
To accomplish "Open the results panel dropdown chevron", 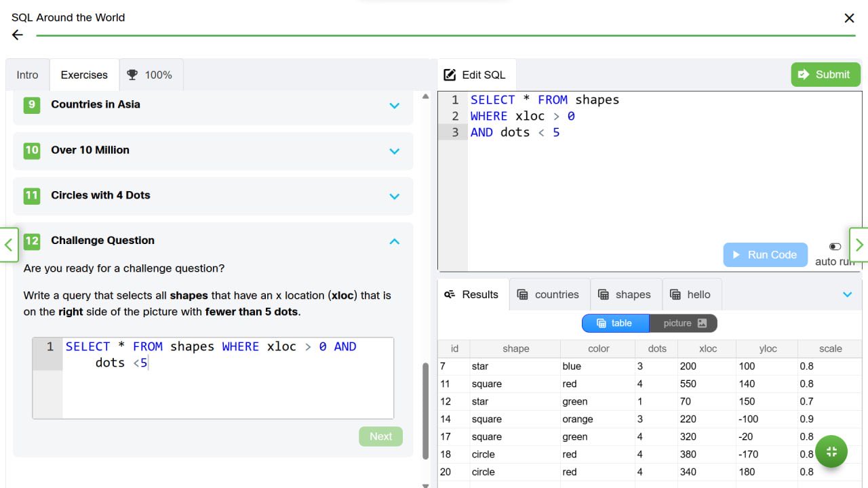I will tap(847, 294).
